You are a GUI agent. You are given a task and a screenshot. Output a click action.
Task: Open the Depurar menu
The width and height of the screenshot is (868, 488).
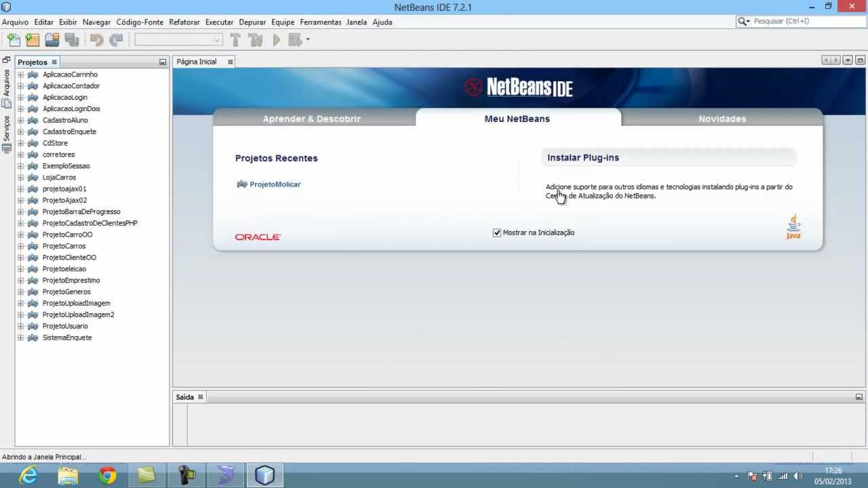(252, 22)
